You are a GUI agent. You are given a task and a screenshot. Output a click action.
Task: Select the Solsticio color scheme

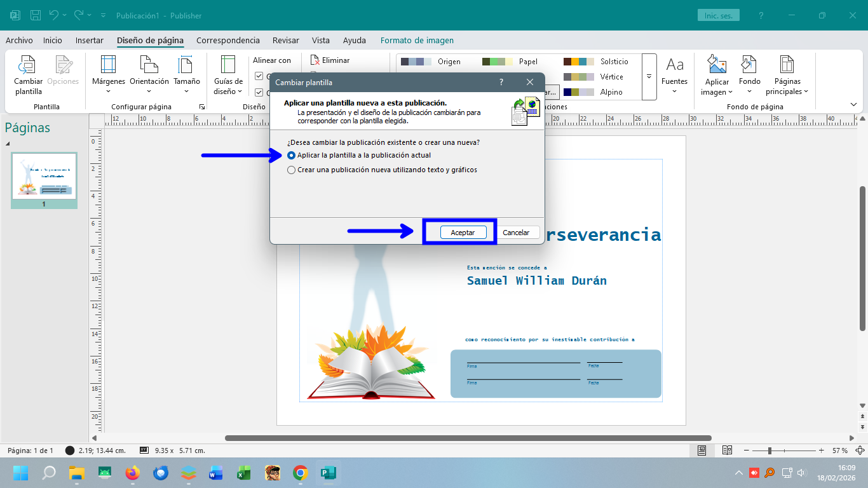tap(586, 62)
